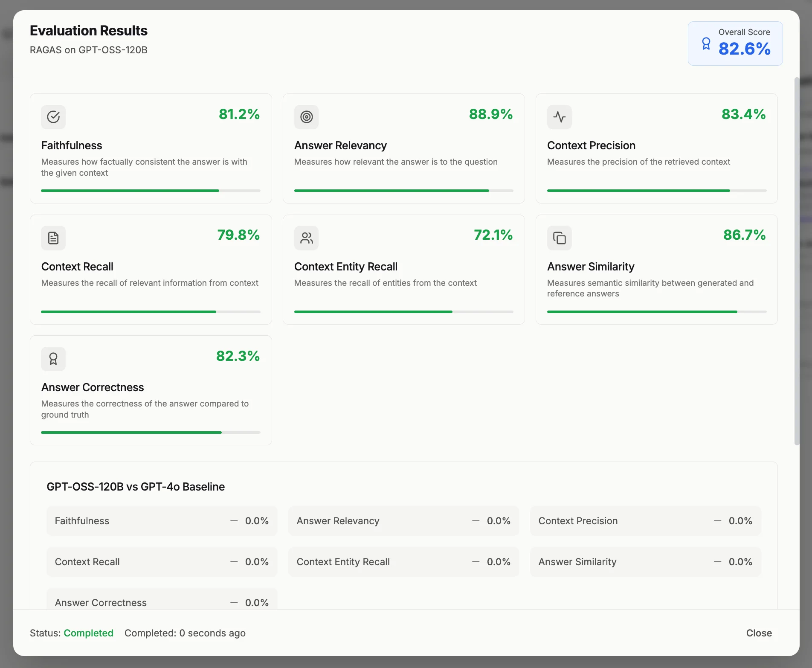Click the GPT-OSS-120B vs GPT-4o Baseline heading
Image resolution: width=812 pixels, height=668 pixels.
pyautogui.click(x=136, y=487)
